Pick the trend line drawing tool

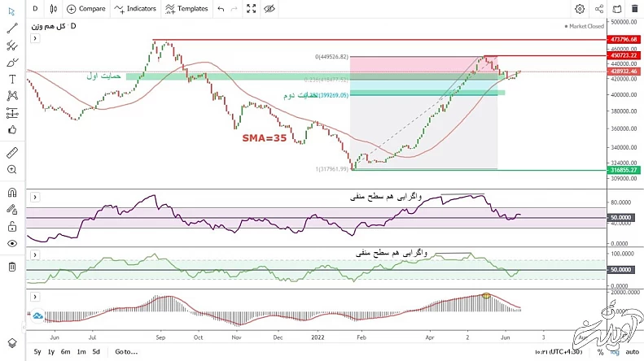(x=12, y=27)
